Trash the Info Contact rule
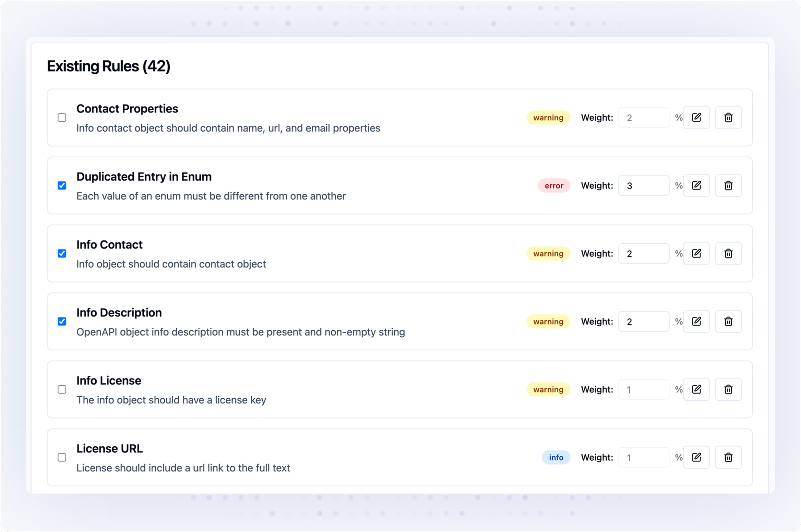Viewport: 801px width, 532px height. click(x=728, y=253)
